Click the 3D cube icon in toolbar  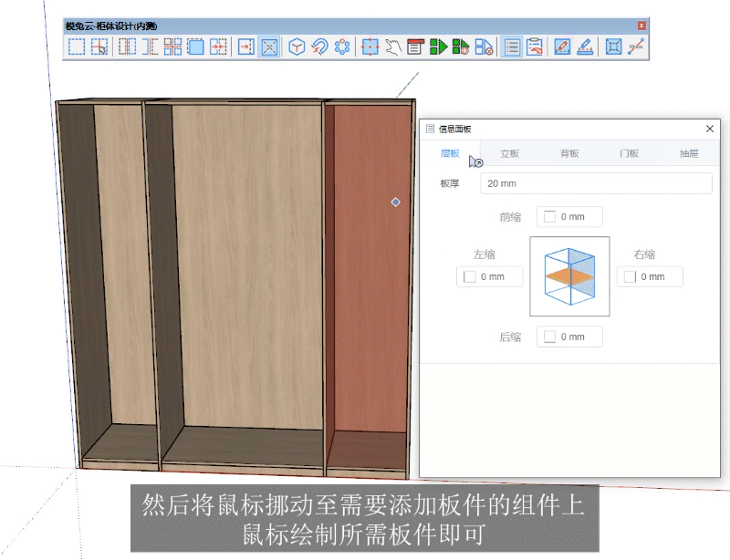(x=297, y=47)
